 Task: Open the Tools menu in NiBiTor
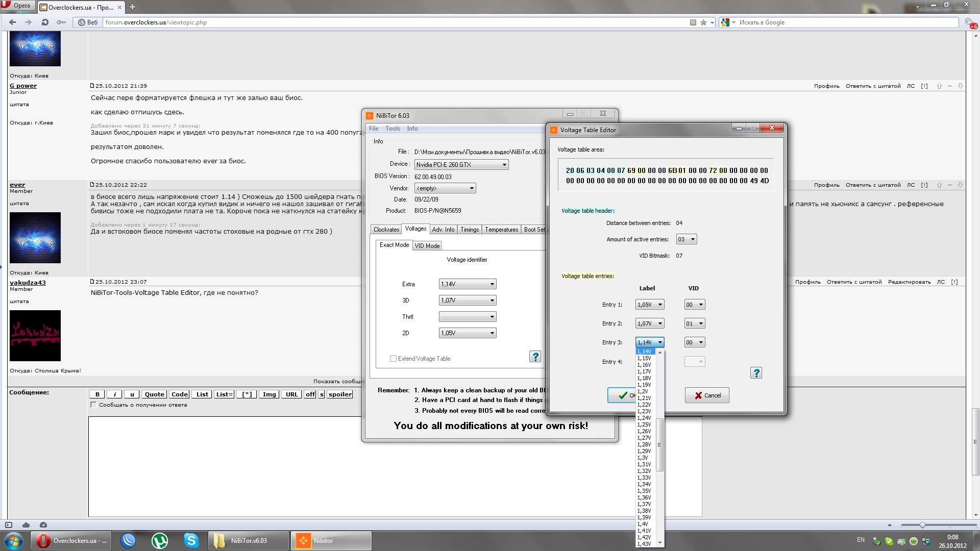click(393, 129)
